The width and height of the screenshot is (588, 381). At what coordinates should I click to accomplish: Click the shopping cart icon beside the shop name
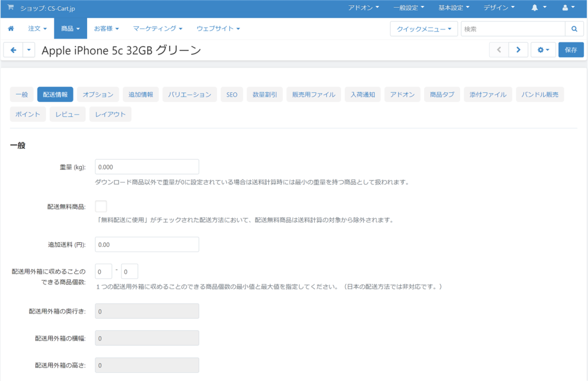point(11,8)
